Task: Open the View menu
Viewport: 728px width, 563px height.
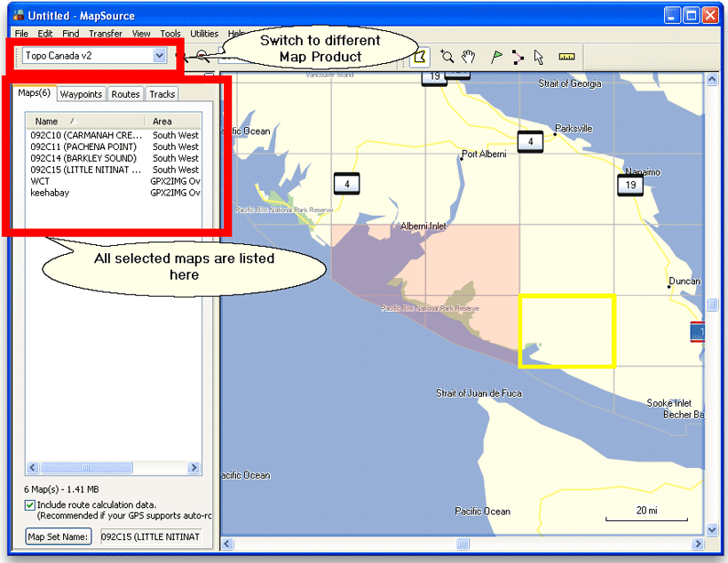Action: 140,34
